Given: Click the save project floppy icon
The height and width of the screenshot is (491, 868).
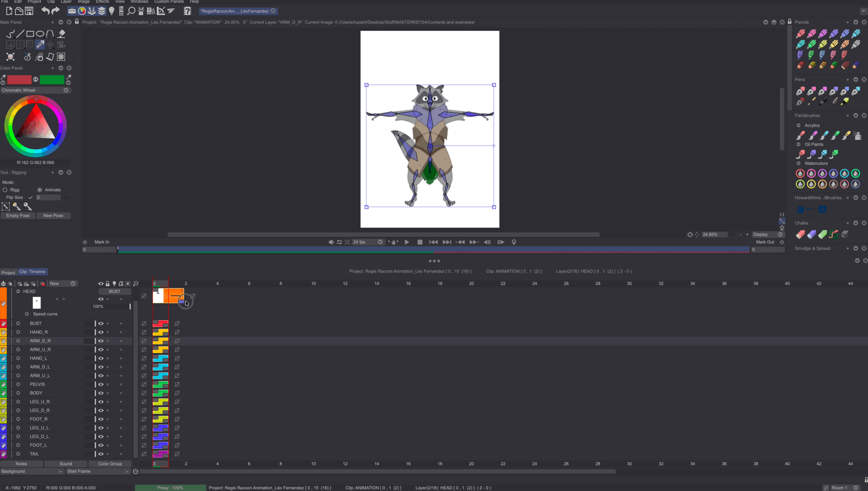Looking at the screenshot, I should tap(29, 11).
